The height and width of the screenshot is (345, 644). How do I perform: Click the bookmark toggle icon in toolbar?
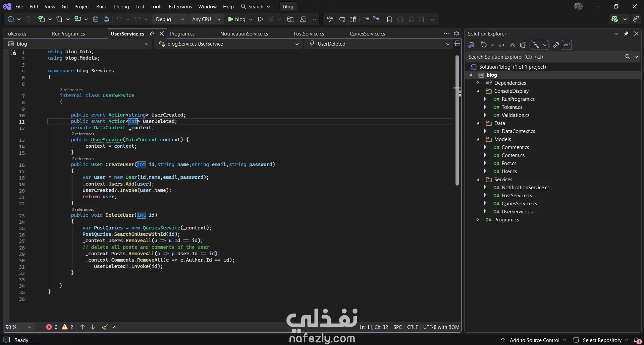click(x=389, y=19)
